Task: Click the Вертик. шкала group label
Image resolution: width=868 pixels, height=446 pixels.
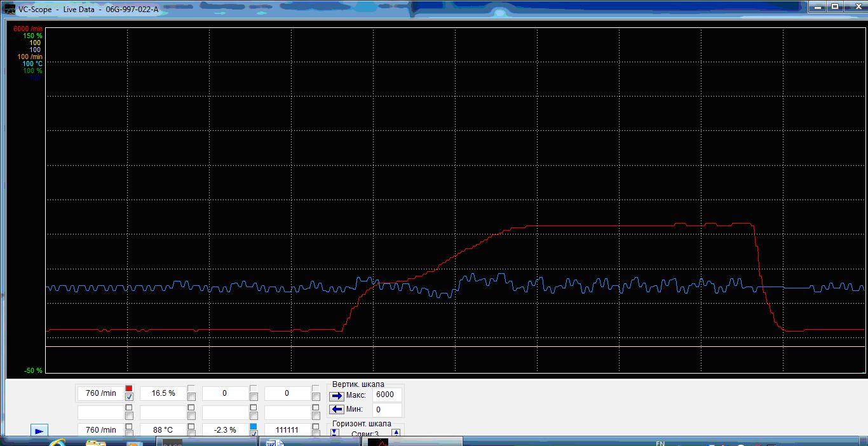Action: click(358, 384)
